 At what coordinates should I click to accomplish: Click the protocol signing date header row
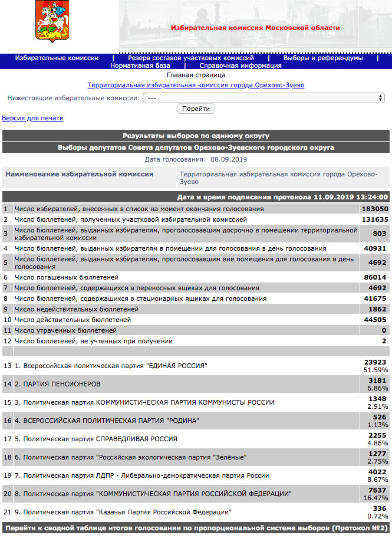coord(196,197)
